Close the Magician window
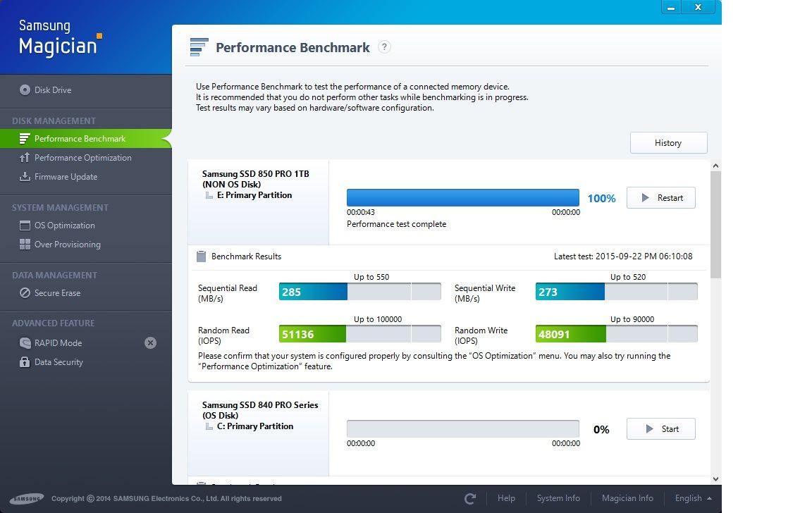 point(698,7)
